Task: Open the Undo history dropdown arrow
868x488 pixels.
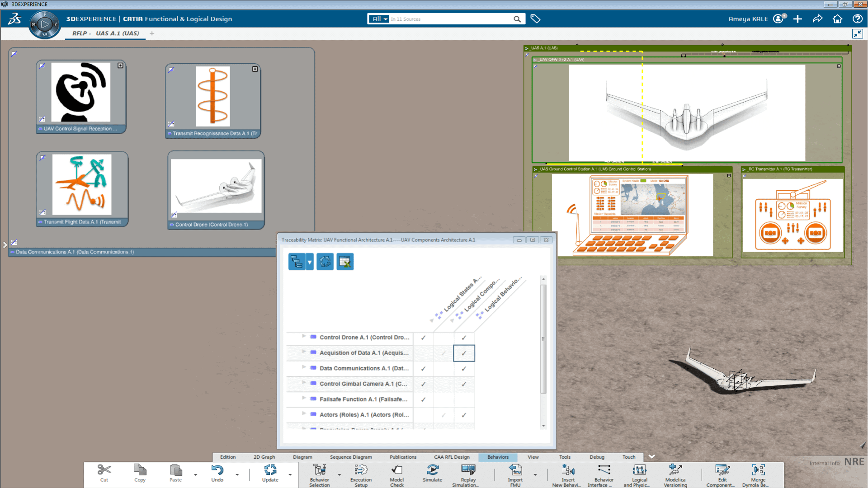Action: click(237, 475)
